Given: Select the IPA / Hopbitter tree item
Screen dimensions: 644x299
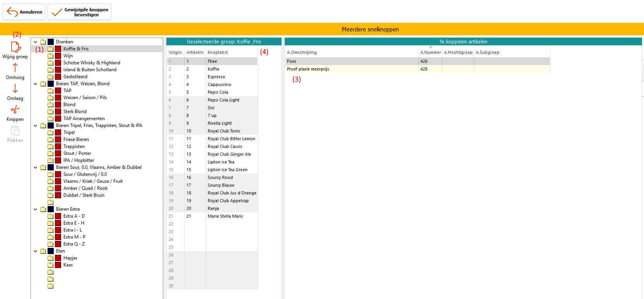Looking at the screenshot, I should tap(79, 160).
